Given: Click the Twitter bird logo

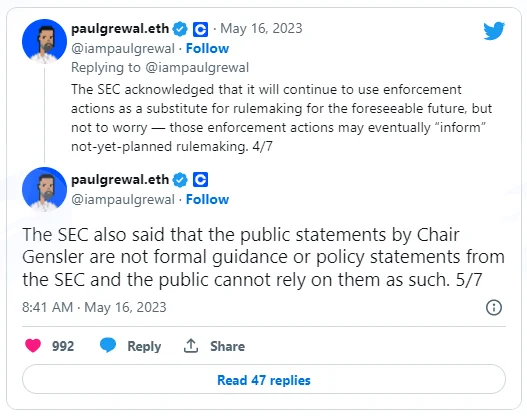Looking at the screenshot, I should [x=494, y=31].
